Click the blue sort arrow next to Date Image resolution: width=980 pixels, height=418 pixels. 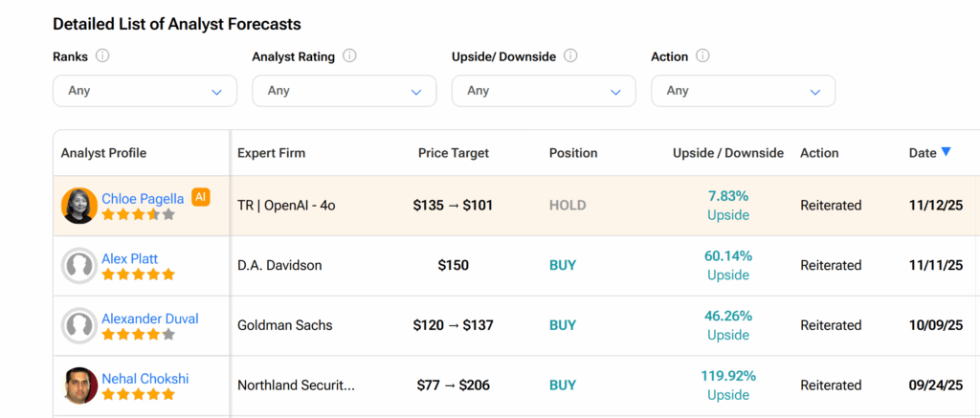pos(947,152)
